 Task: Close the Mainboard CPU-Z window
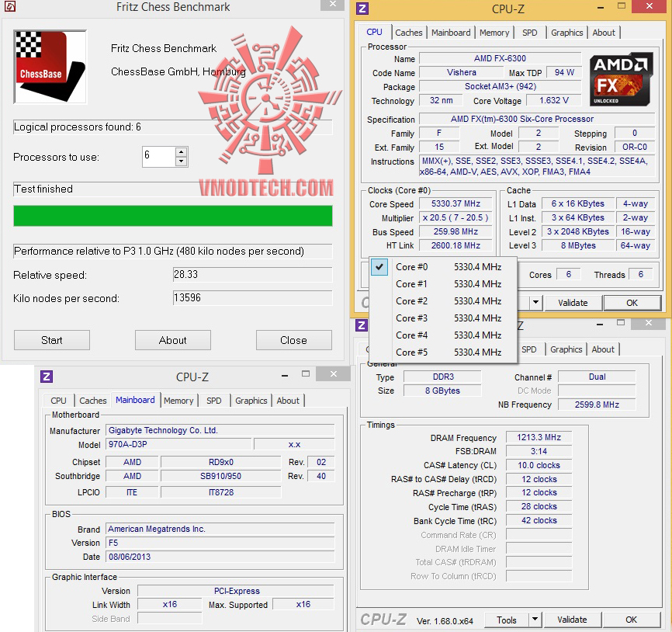[333, 374]
